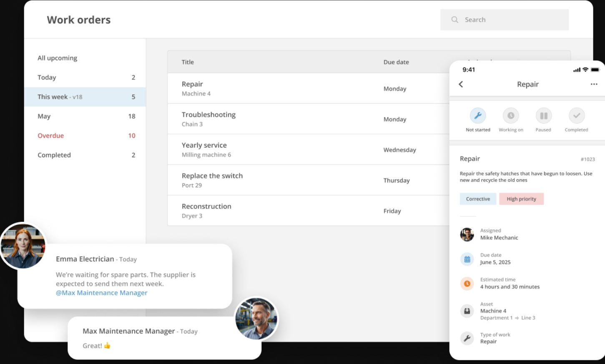Type a query in the Search field

pyautogui.click(x=505, y=20)
